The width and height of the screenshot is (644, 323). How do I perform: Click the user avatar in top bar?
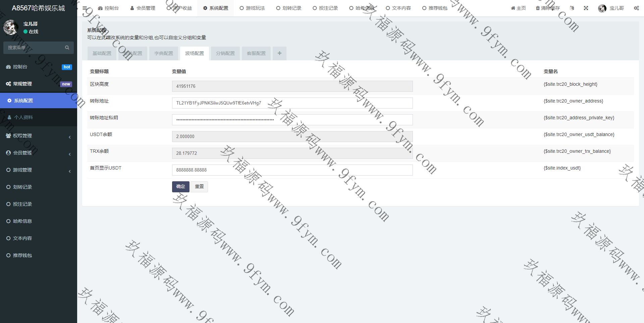[x=602, y=8]
